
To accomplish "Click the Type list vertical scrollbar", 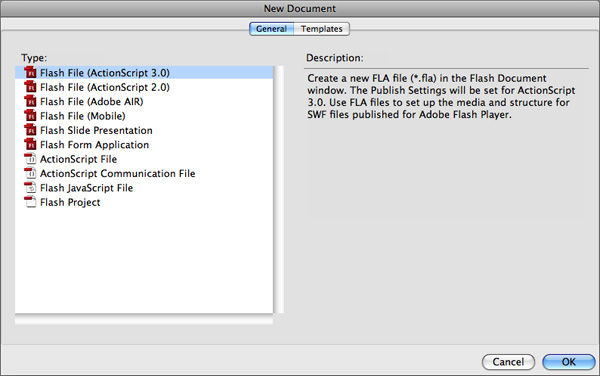I will coord(280,189).
